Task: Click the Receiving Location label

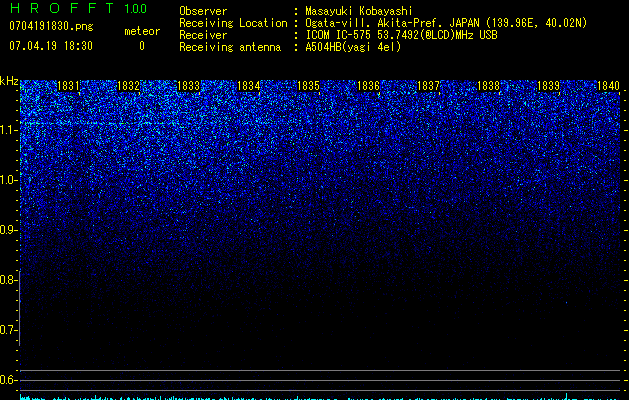Action: [233, 23]
